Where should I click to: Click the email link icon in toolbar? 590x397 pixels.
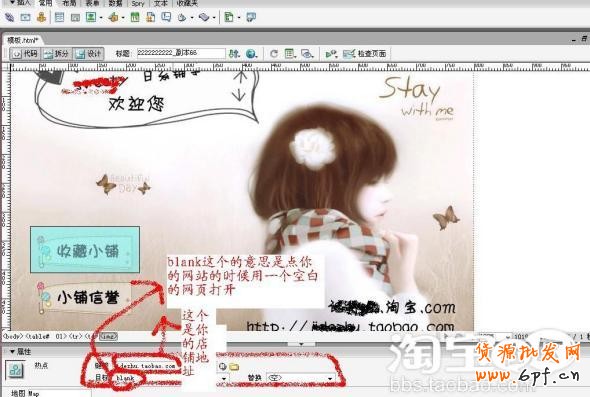coord(25,17)
